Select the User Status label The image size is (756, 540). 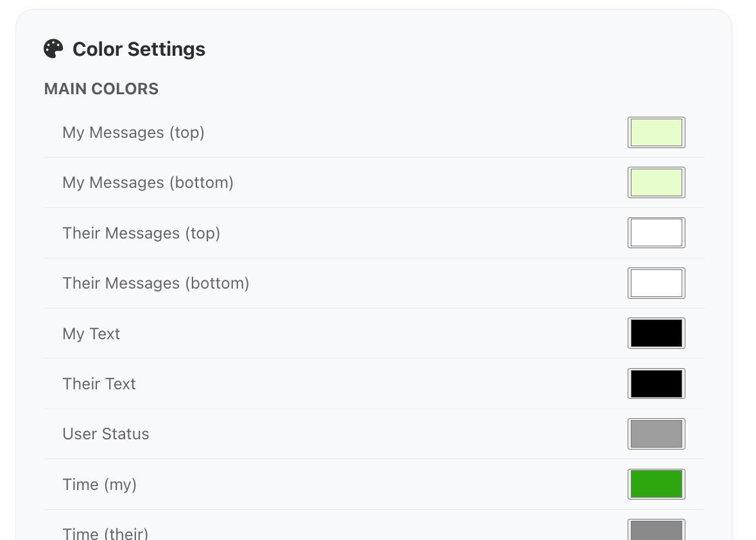point(106,434)
